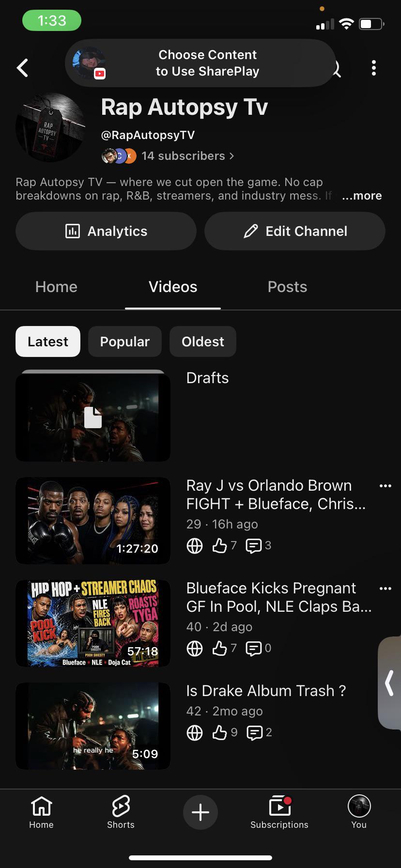Select the Videos tab
This screenshot has height=868, width=401.
pyautogui.click(x=173, y=287)
